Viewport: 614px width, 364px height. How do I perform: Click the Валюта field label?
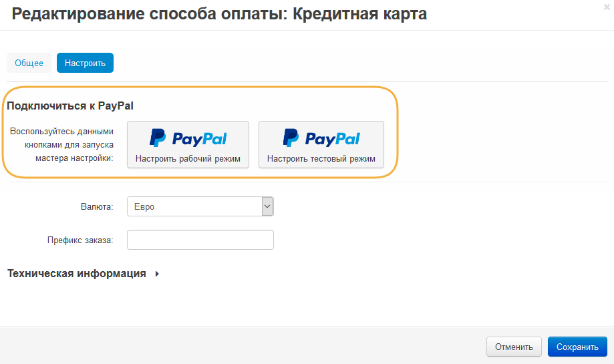(x=94, y=207)
